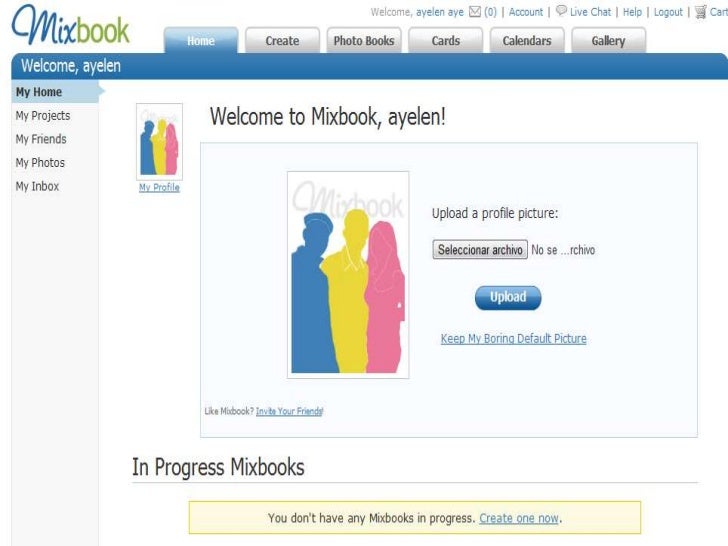Click the Mixbook logo

pyautogui.click(x=71, y=25)
